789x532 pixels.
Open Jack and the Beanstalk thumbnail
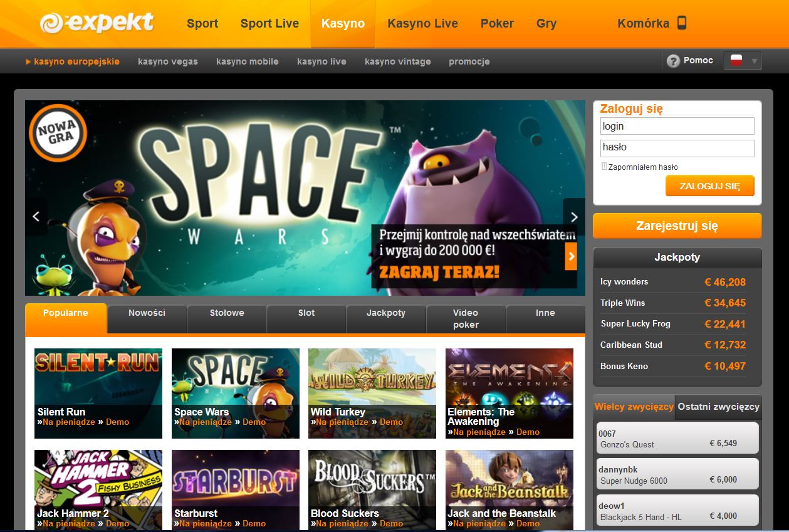509,489
